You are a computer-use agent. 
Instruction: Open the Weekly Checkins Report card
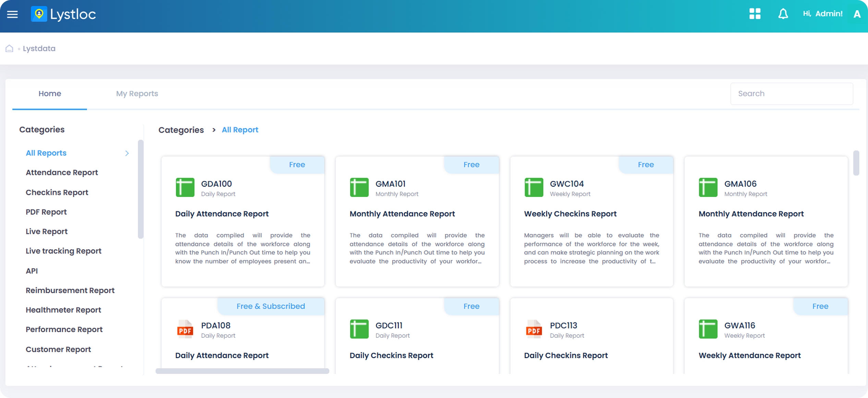click(570, 214)
